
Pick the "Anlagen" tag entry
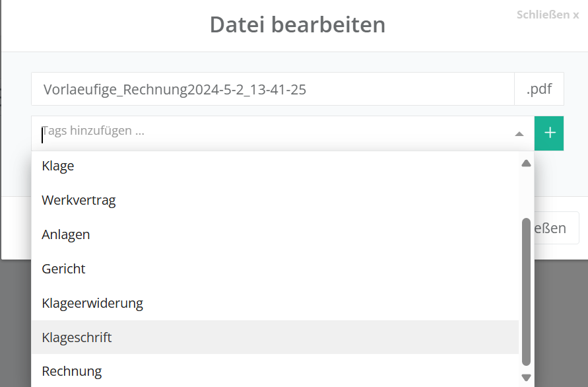click(x=66, y=234)
